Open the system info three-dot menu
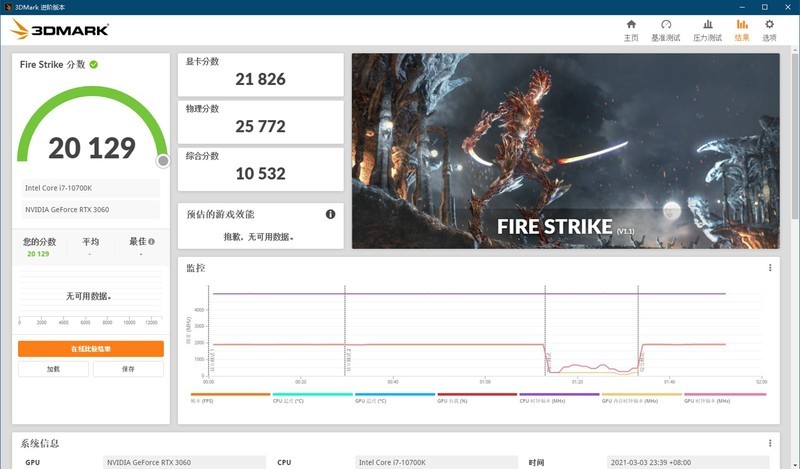The image size is (800, 469). tap(770, 443)
